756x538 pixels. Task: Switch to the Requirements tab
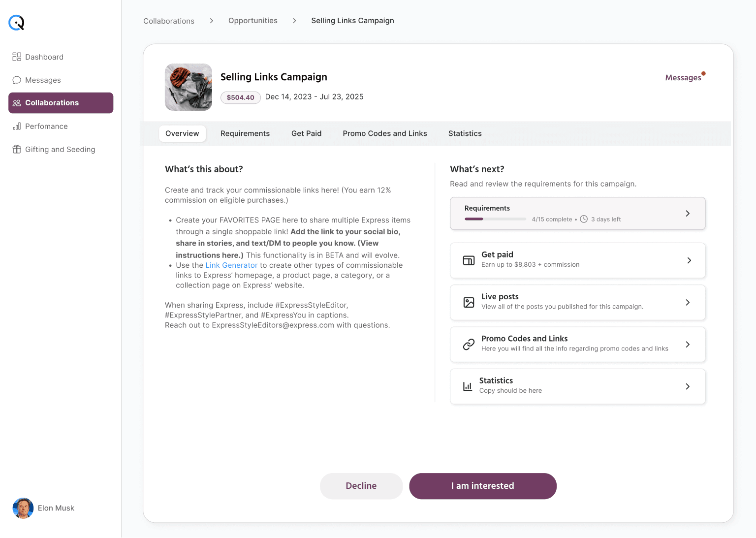coord(245,133)
